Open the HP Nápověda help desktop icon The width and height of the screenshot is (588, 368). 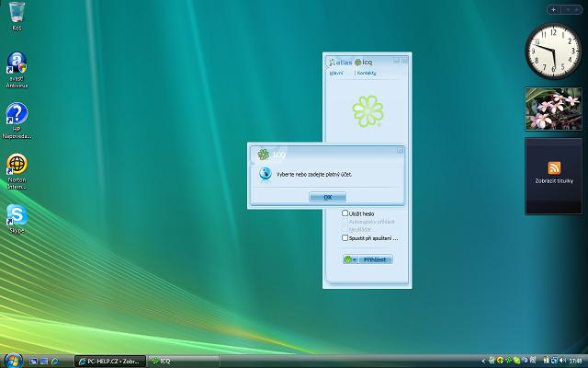(17, 115)
